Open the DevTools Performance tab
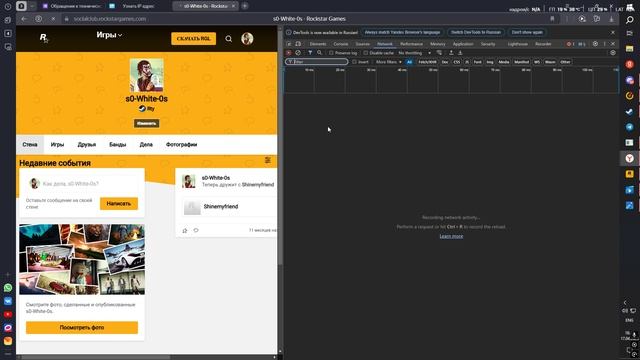This screenshot has width=640, height=360. (411, 44)
